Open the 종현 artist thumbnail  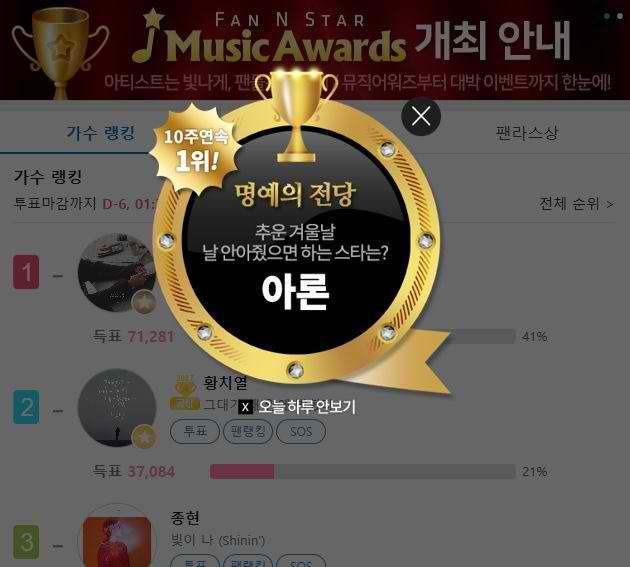(x=117, y=538)
